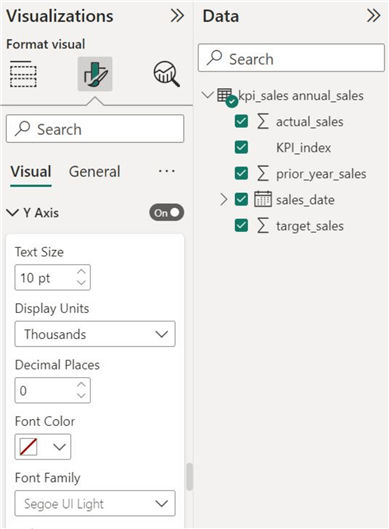Open the Display Units Thousands dropdown

[x=95, y=334]
